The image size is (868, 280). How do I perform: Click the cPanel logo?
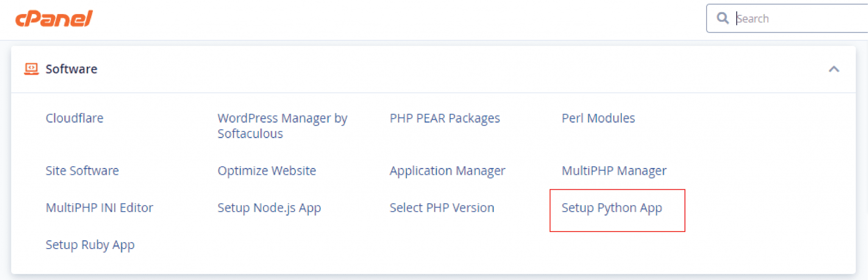click(x=53, y=19)
